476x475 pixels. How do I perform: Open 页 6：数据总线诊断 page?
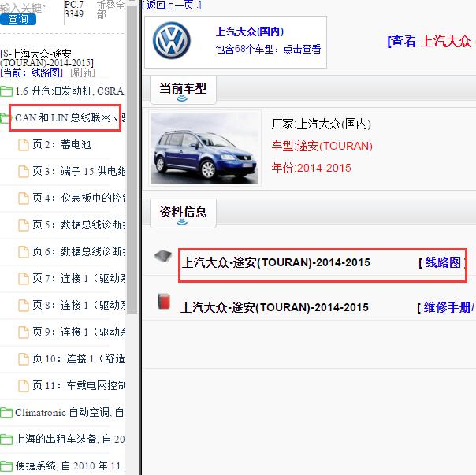tap(79, 251)
